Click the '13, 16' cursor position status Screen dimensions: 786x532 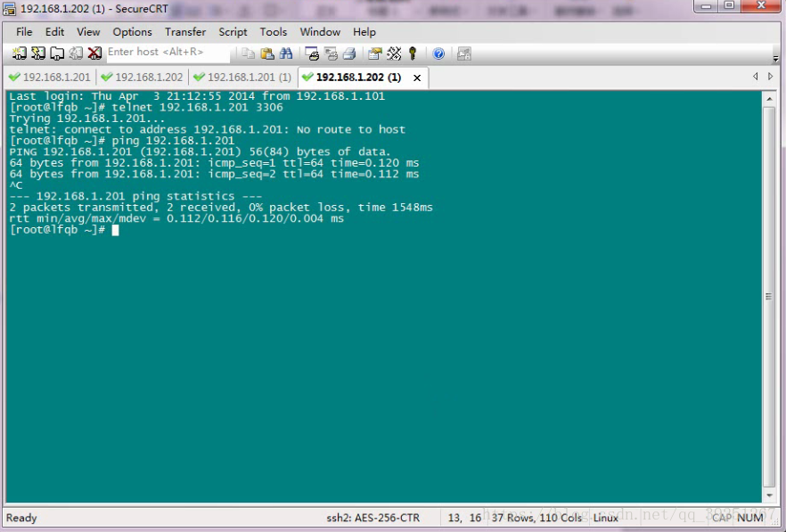pos(464,518)
